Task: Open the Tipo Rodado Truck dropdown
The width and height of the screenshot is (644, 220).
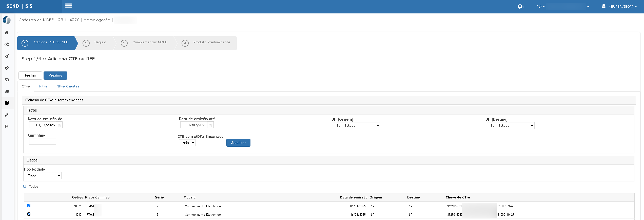Action: [x=43, y=175]
